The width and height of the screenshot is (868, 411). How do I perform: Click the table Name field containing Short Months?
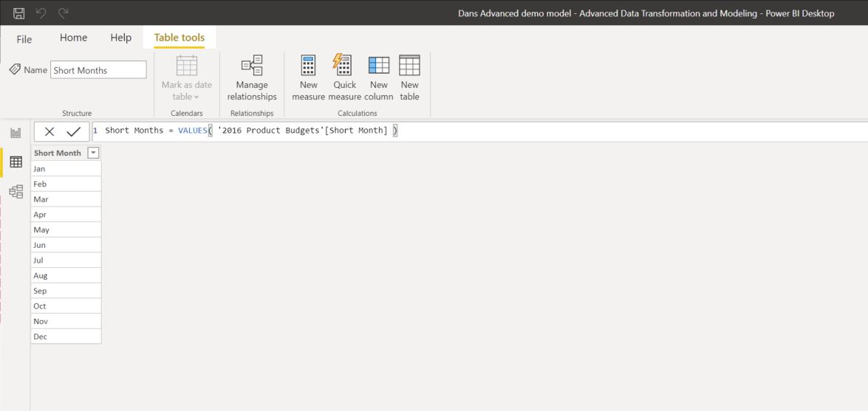[x=98, y=70]
